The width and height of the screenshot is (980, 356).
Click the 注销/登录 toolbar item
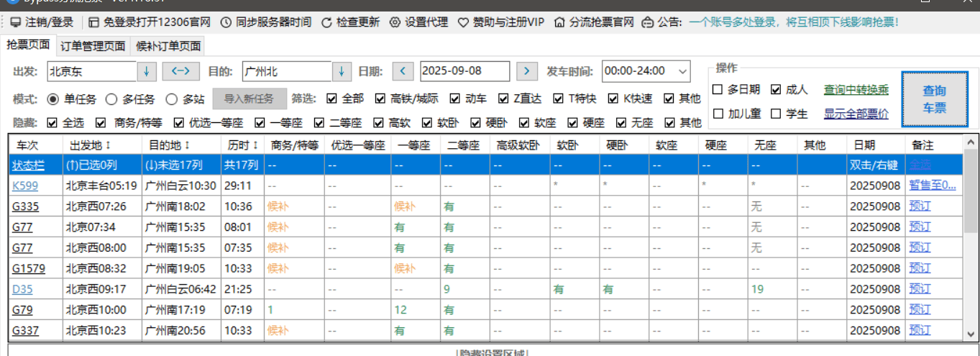[41, 22]
